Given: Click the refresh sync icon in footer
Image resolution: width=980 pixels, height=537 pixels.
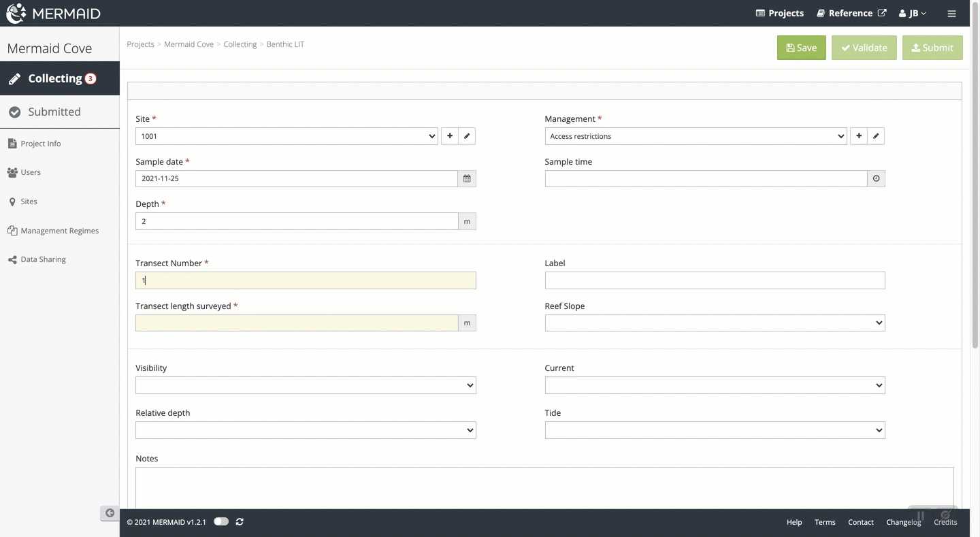Looking at the screenshot, I should tap(240, 522).
